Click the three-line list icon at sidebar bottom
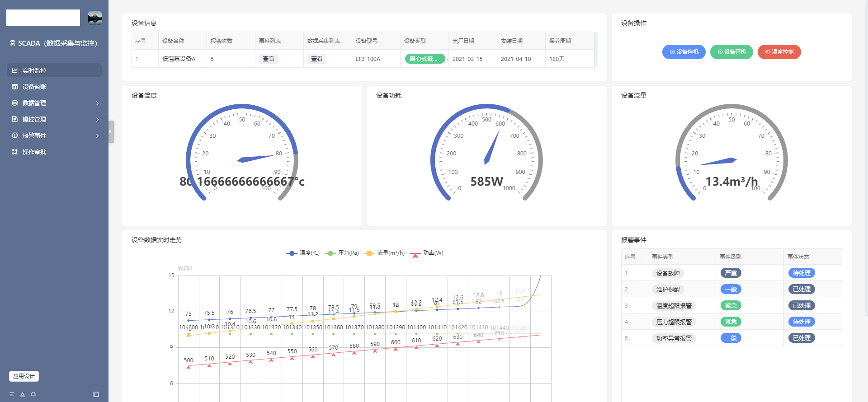The image size is (868, 402). pyautogui.click(x=12, y=394)
